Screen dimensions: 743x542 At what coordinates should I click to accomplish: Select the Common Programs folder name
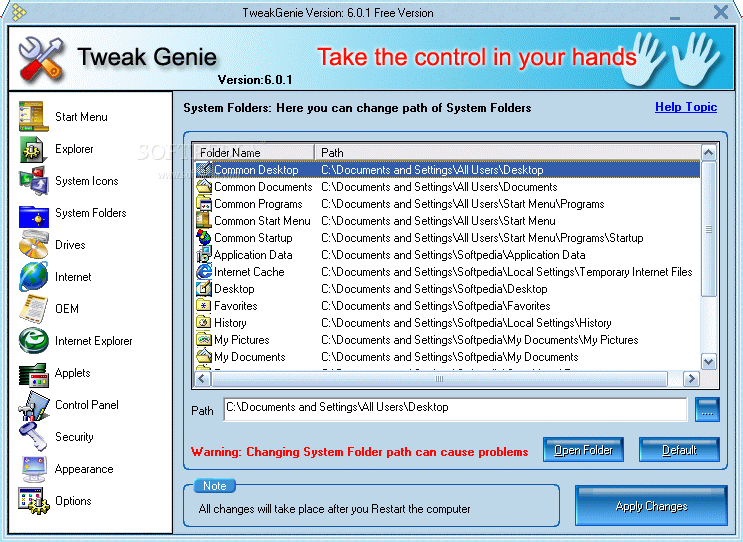click(258, 204)
